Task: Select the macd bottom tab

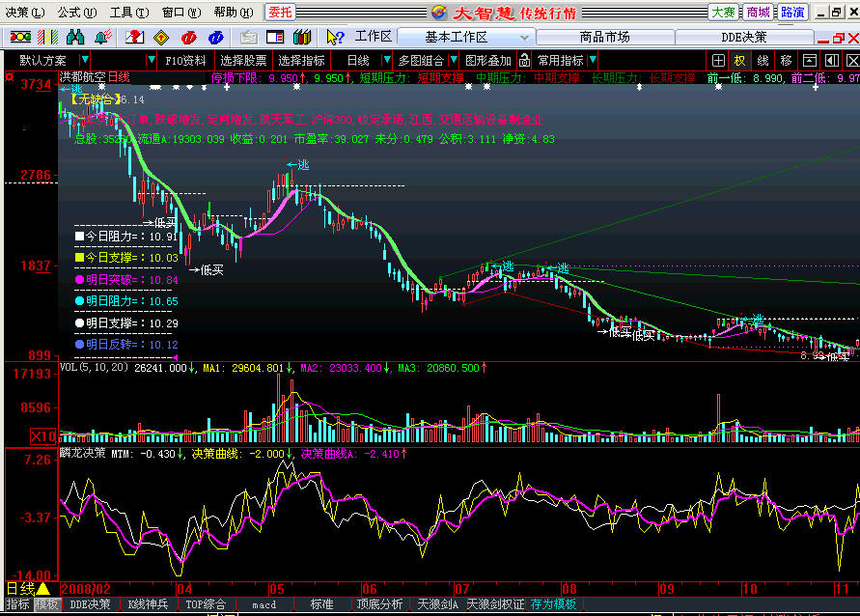Action: [264, 604]
